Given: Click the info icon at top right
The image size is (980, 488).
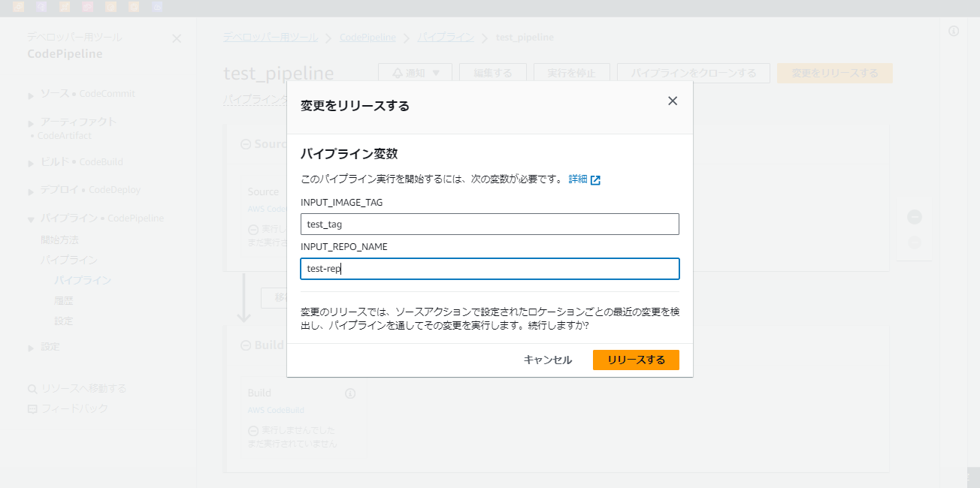Looking at the screenshot, I should point(954,31).
